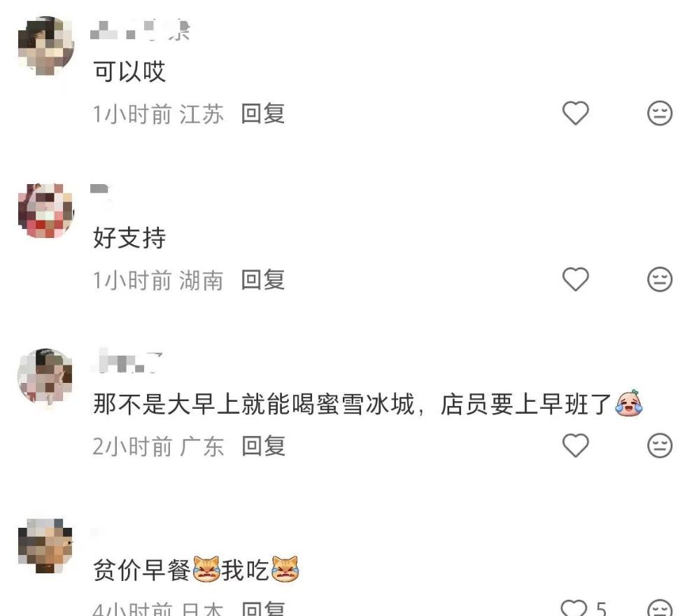The image size is (699, 616).
Task: Open avatar of the Japan commenter
Action: (45, 545)
